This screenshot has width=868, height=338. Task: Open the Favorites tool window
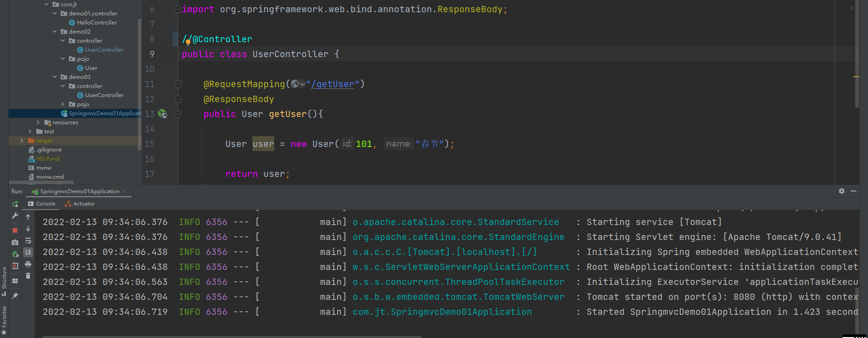click(x=4, y=320)
